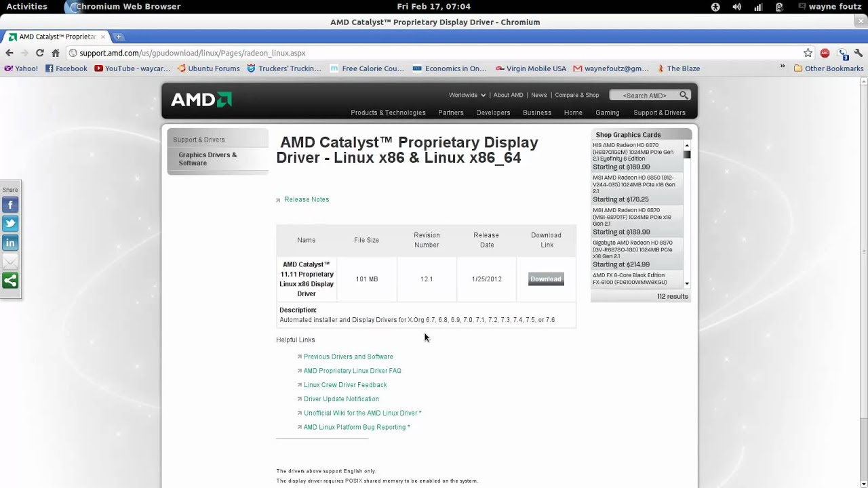Image resolution: width=868 pixels, height=488 pixels.
Task: Click the Home header menu item
Action: pos(573,113)
